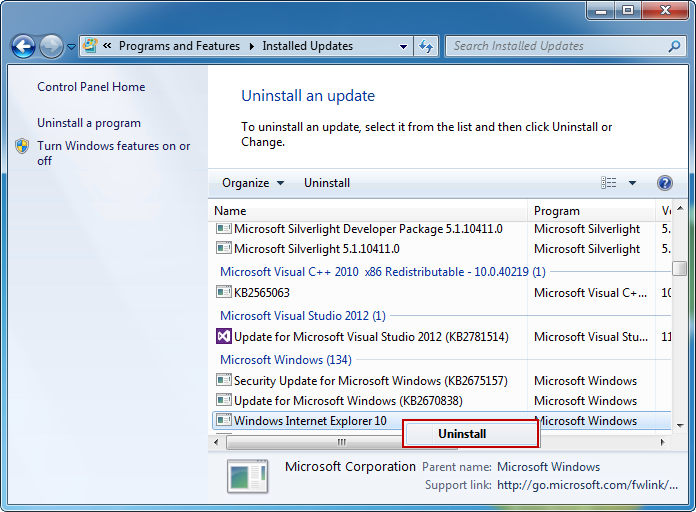Click the vertical scrollbar thumb
The width and height of the screenshot is (696, 512).
pyautogui.click(x=680, y=268)
